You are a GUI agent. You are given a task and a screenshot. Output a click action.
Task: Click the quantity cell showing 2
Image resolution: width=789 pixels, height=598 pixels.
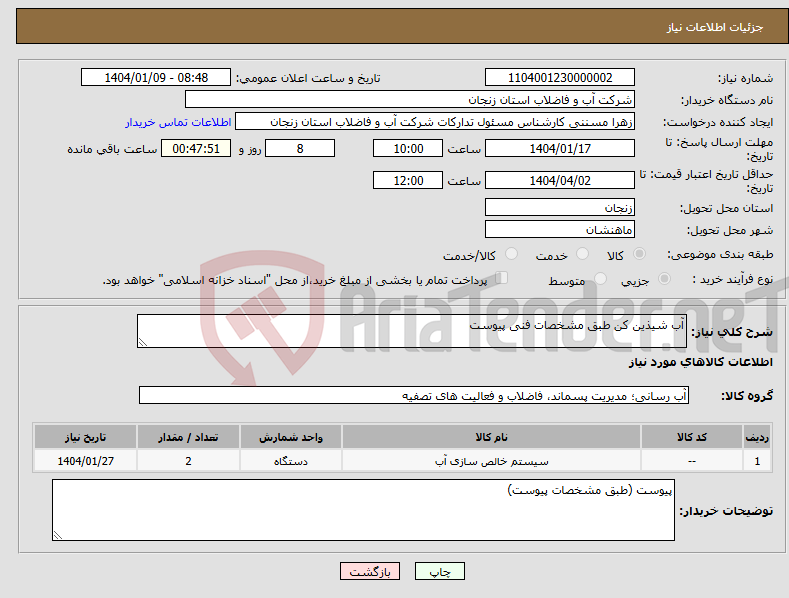188,461
